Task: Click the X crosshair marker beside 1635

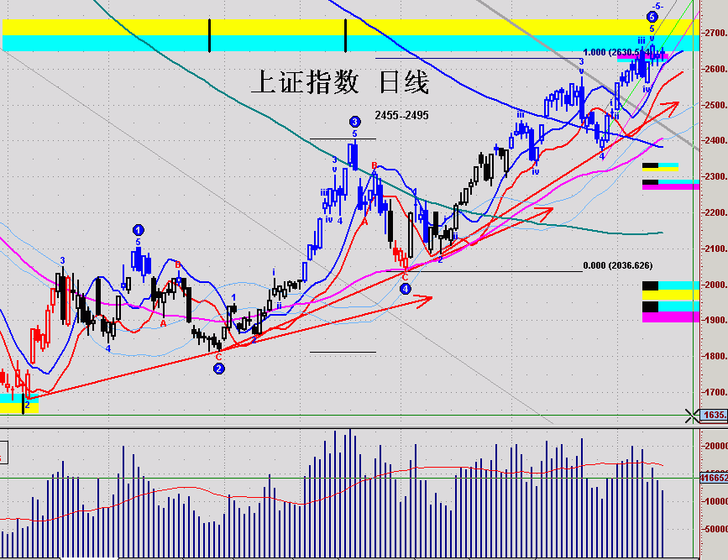Action: point(692,415)
